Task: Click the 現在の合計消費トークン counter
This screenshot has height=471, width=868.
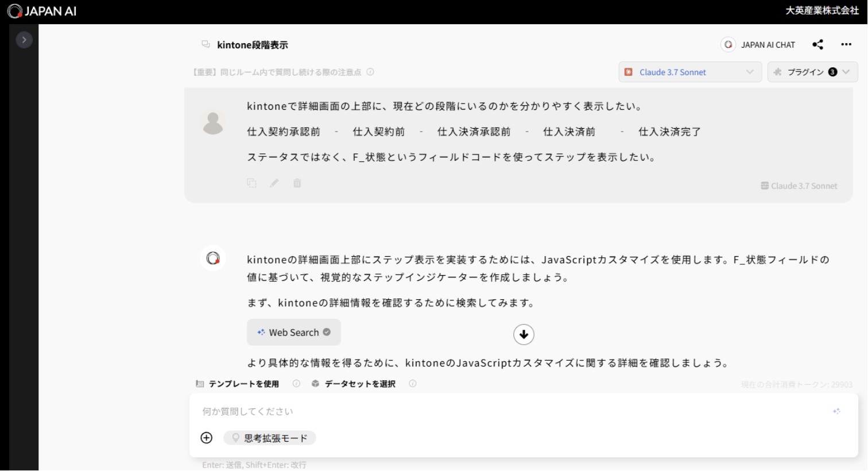Action: pyautogui.click(x=797, y=384)
